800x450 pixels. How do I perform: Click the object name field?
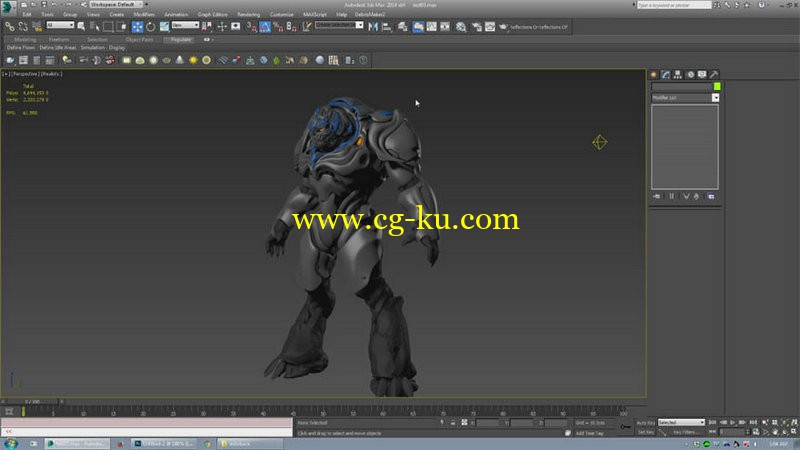(682, 87)
